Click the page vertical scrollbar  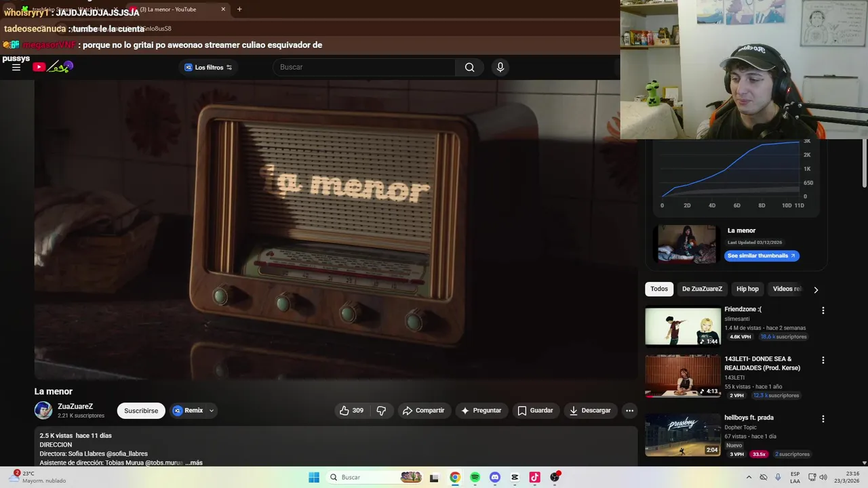click(864, 163)
